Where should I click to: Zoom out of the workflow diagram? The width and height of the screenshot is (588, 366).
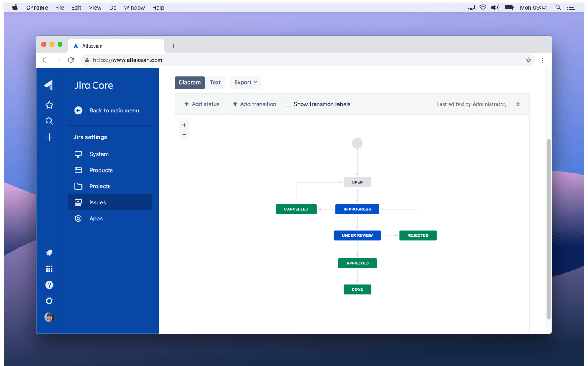(184, 134)
